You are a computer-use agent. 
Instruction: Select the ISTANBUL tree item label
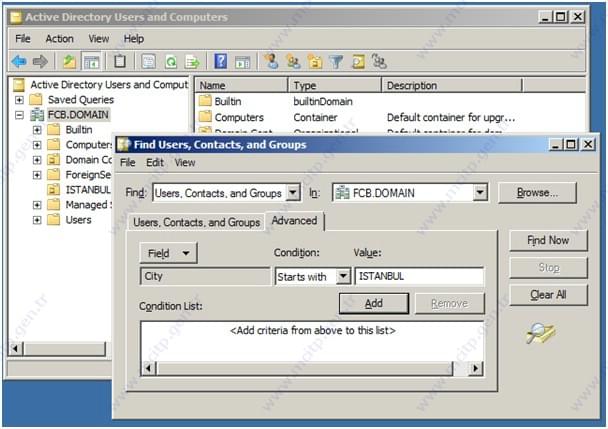pos(88,190)
